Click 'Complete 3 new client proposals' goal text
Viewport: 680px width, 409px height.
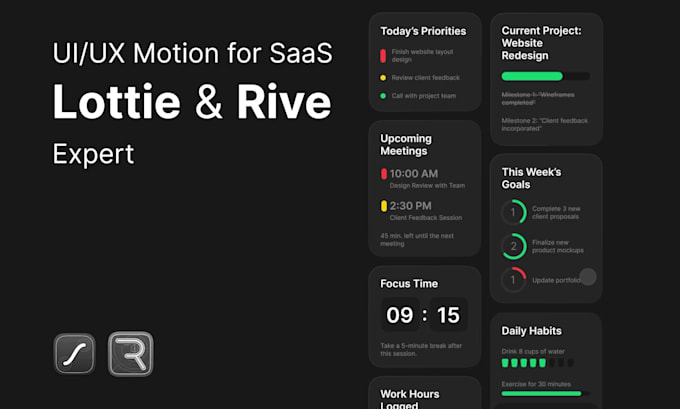[556, 213]
